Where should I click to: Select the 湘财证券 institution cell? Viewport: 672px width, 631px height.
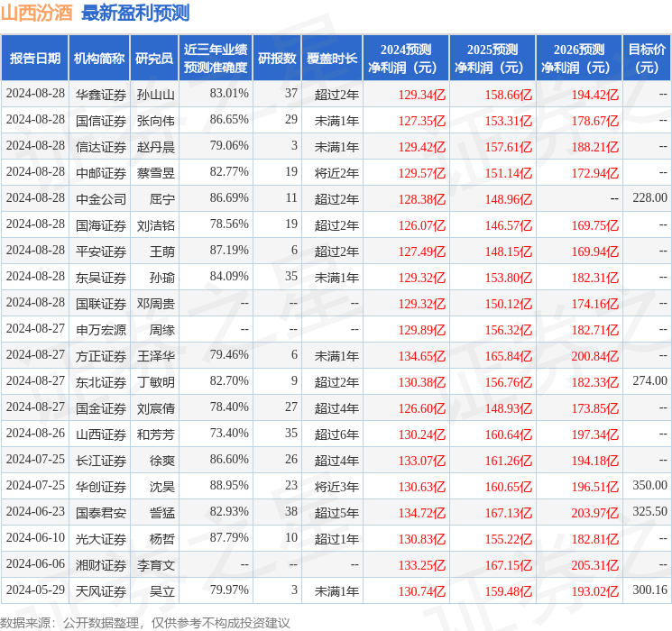101,565
